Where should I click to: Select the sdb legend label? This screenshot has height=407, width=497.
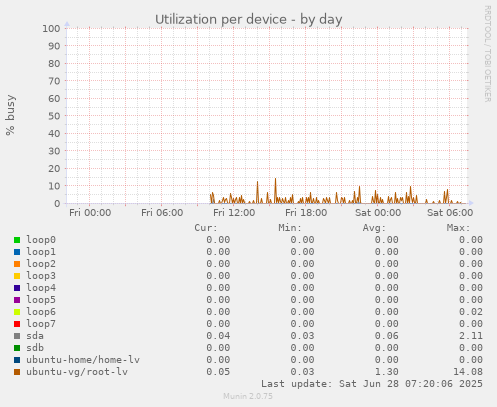tap(35, 348)
